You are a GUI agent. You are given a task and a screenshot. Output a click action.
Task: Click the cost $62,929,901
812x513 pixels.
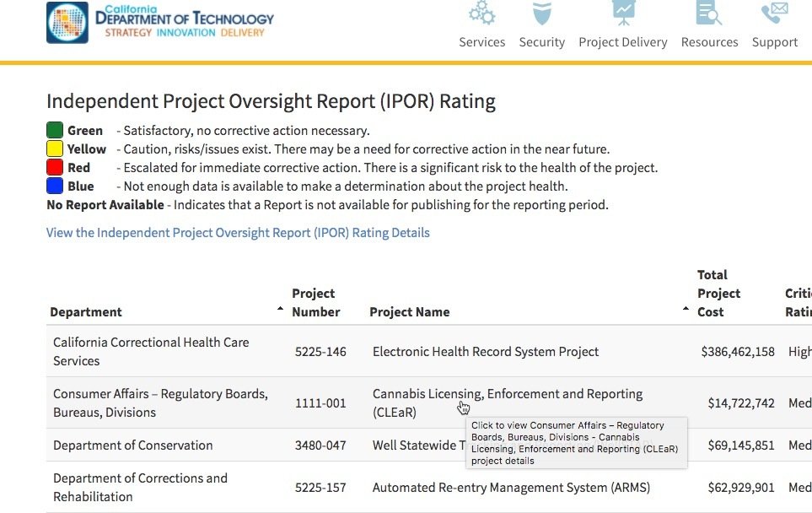point(741,488)
